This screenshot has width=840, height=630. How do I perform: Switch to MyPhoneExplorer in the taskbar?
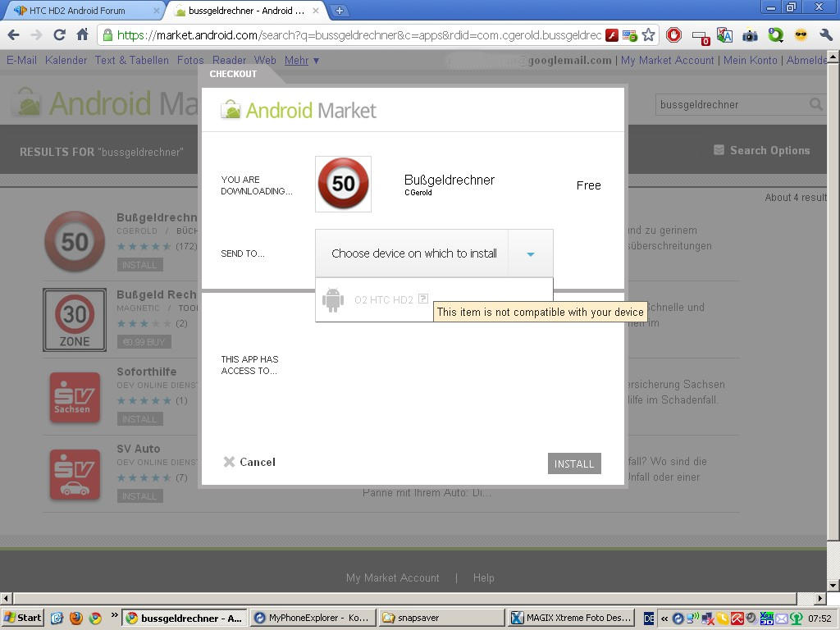point(313,618)
